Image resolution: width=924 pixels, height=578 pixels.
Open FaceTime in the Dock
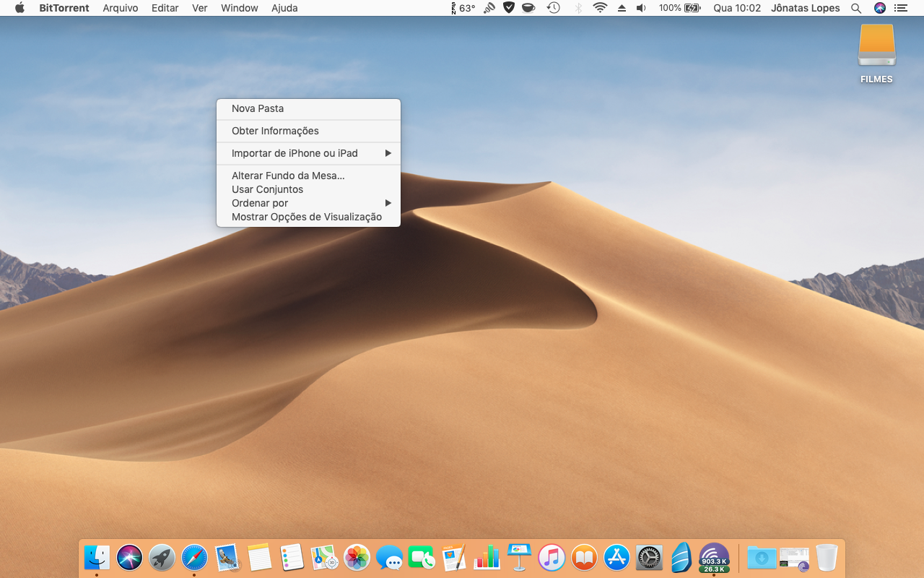(422, 557)
